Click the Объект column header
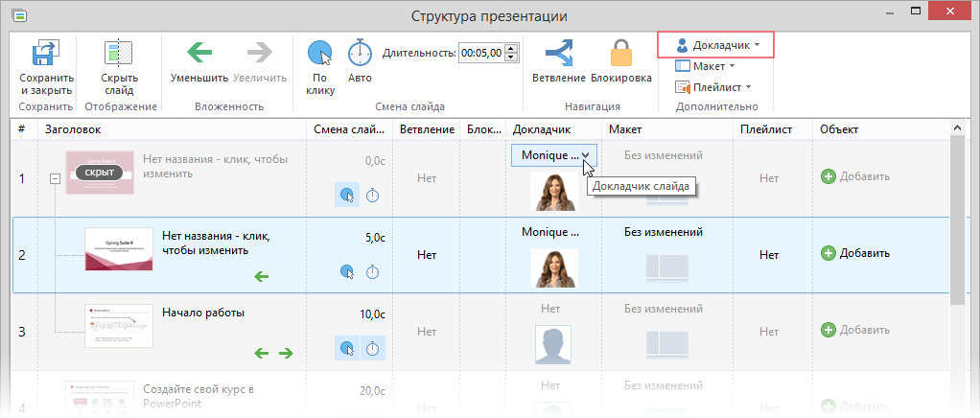This screenshot has height=418, width=980. click(881, 129)
